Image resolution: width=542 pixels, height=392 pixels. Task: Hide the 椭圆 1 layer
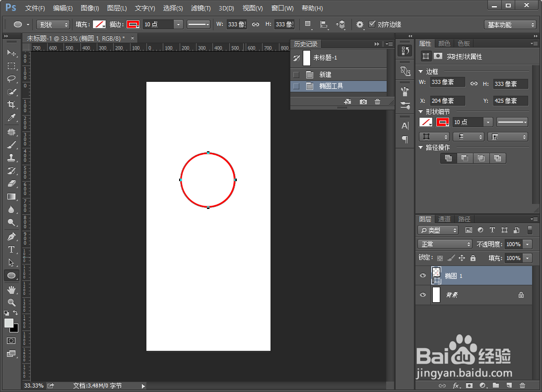click(423, 275)
